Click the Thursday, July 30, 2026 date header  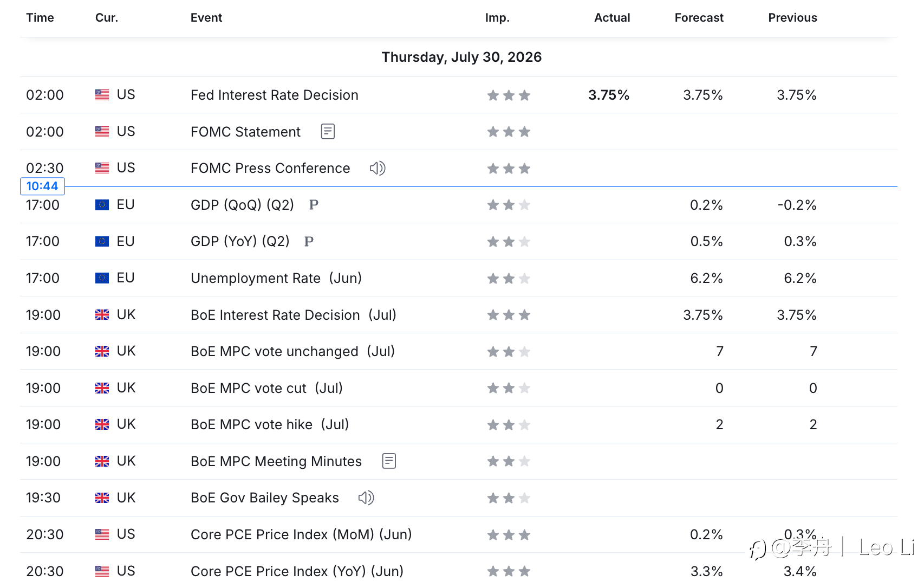tap(461, 57)
